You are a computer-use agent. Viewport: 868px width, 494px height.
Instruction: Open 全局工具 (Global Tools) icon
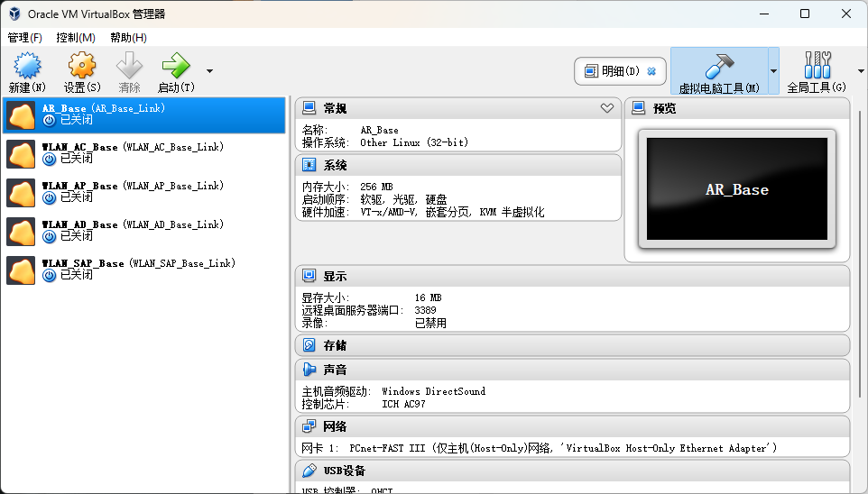coord(817,65)
